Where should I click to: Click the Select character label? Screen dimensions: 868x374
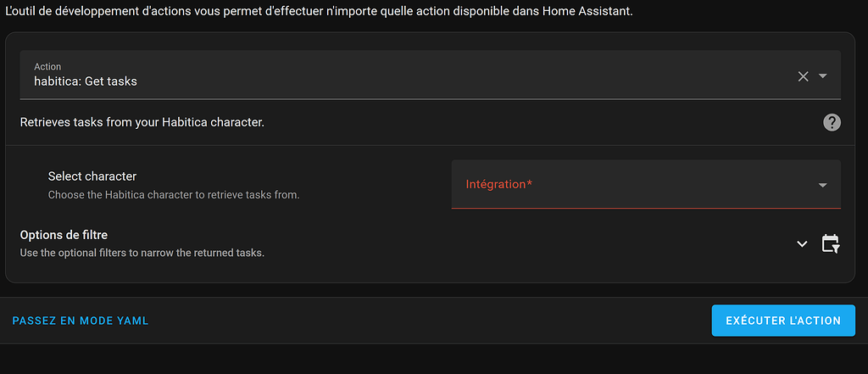tap(92, 176)
